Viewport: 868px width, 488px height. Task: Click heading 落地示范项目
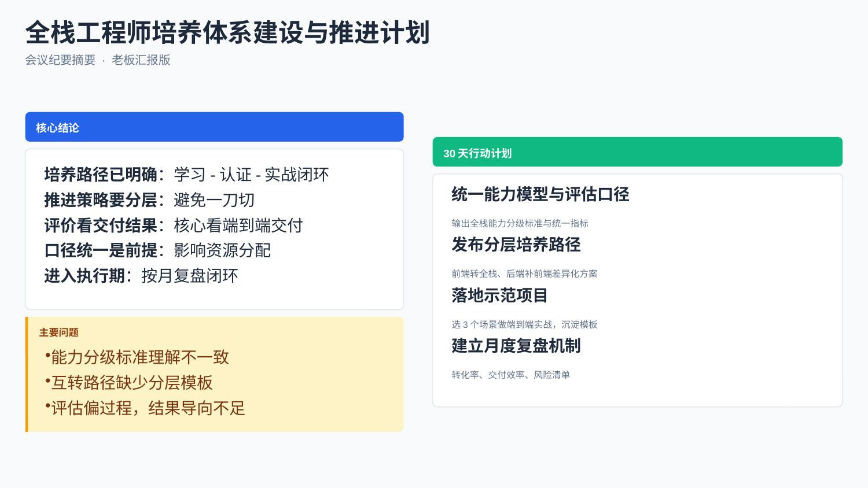[500, 295]
